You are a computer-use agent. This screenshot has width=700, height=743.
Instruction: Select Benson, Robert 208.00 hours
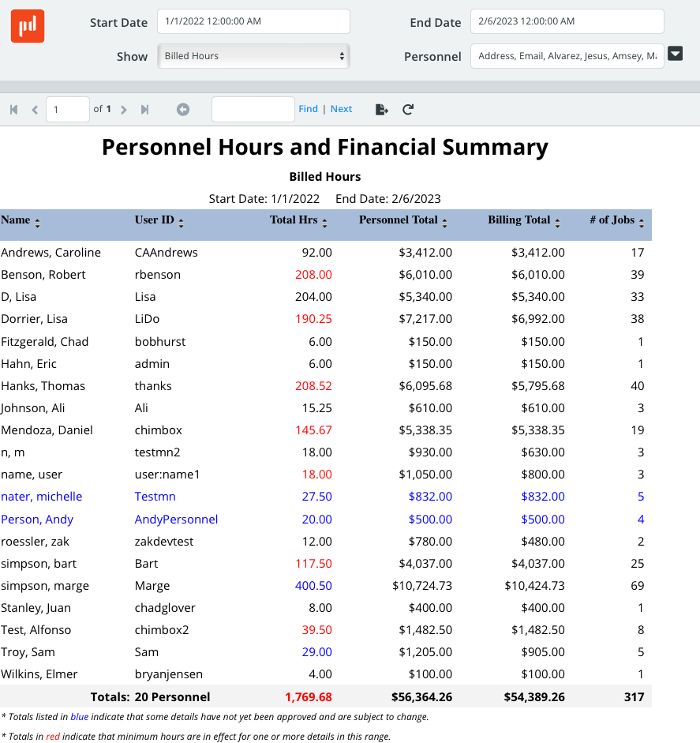click(x=313, y=275)
